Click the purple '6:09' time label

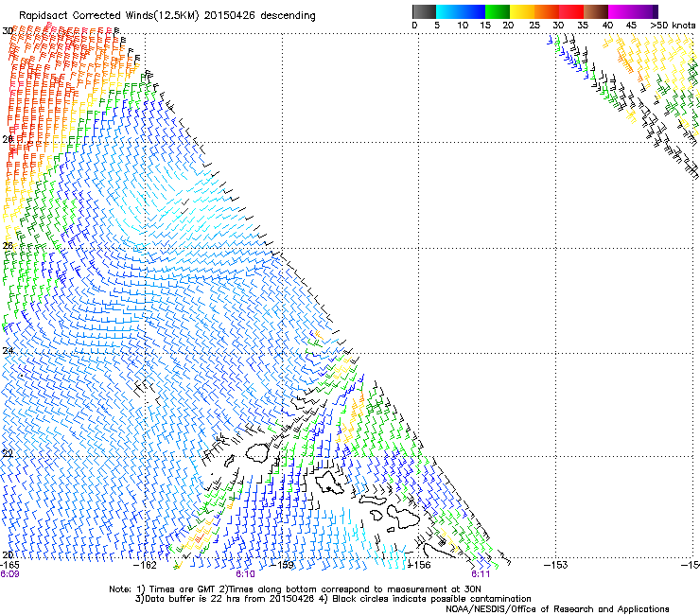(9, 574)
